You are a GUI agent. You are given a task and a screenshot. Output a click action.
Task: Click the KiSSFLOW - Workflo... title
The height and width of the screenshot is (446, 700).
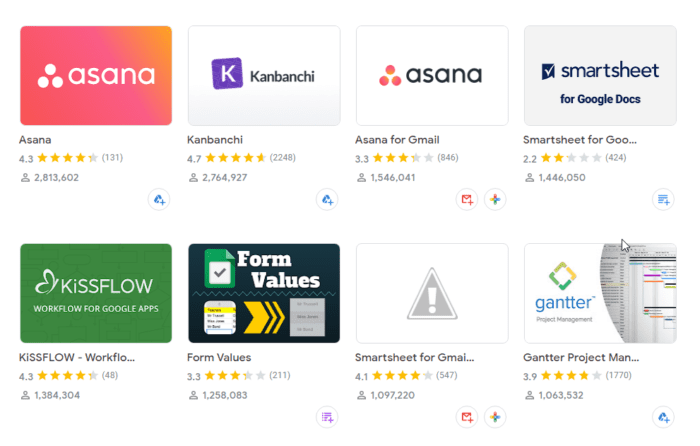click(x=77, y=358)
